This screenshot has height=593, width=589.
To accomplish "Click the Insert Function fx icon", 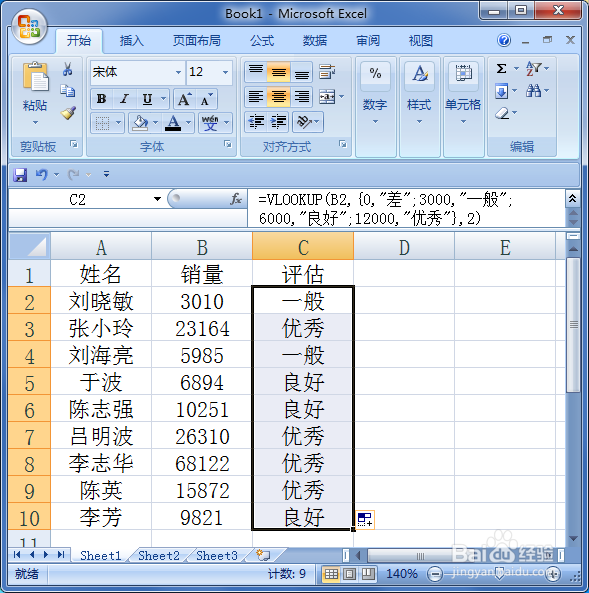I will 236,198.
